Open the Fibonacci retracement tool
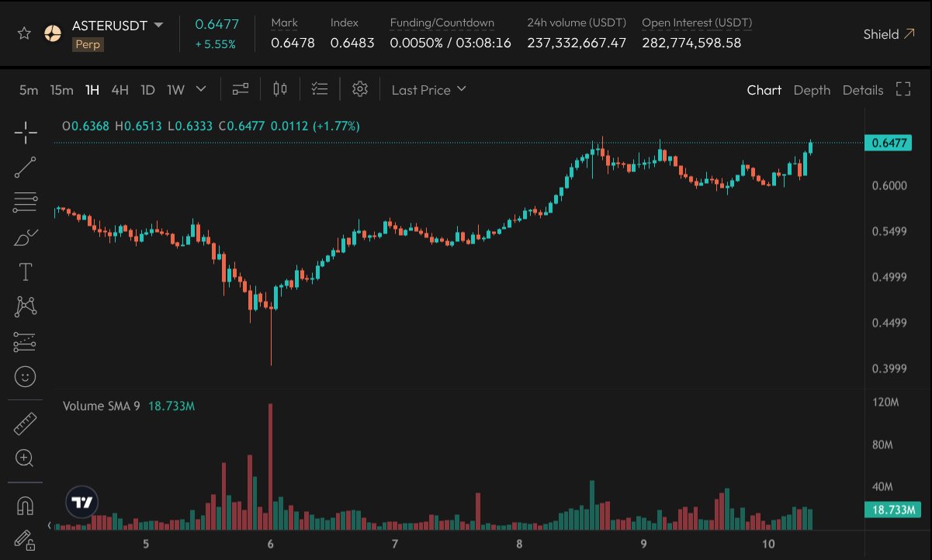This screenshot has width=932, height=560. [26, 202]
